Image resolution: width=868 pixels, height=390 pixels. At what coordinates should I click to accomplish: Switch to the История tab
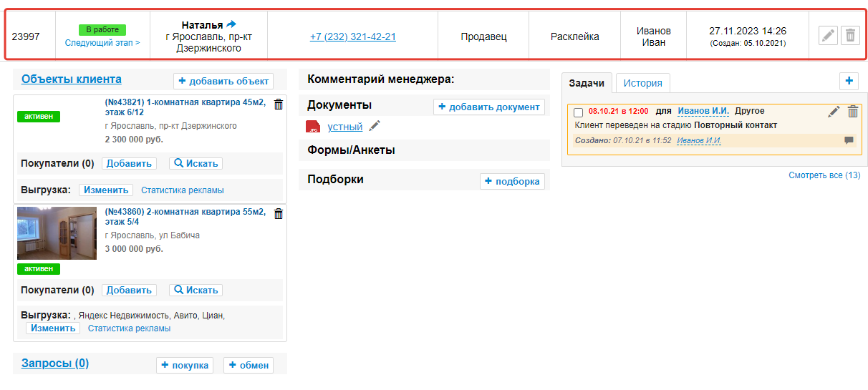[x=642, y=83]
